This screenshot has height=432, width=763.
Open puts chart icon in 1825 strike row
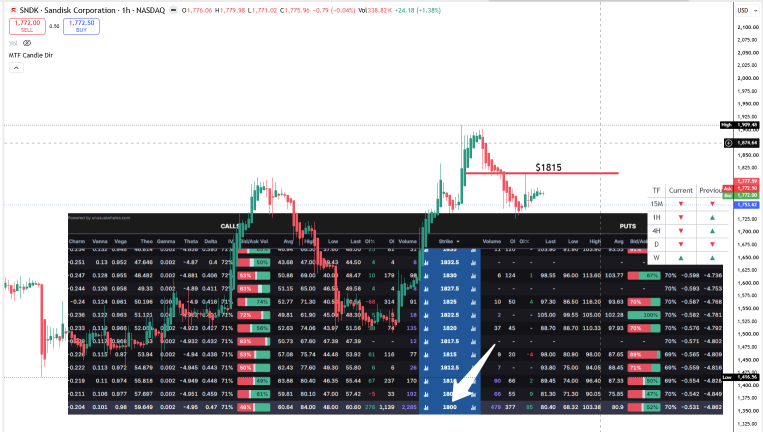tap(473, 302)
